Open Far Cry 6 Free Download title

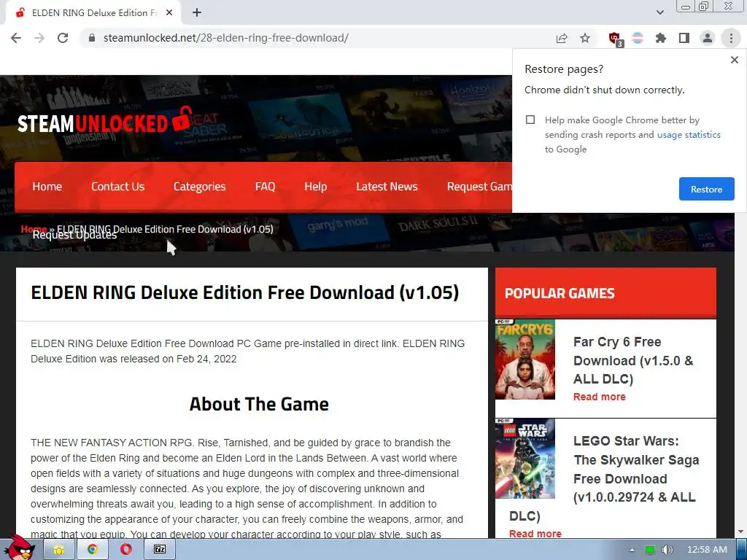[x=633, y=360]
